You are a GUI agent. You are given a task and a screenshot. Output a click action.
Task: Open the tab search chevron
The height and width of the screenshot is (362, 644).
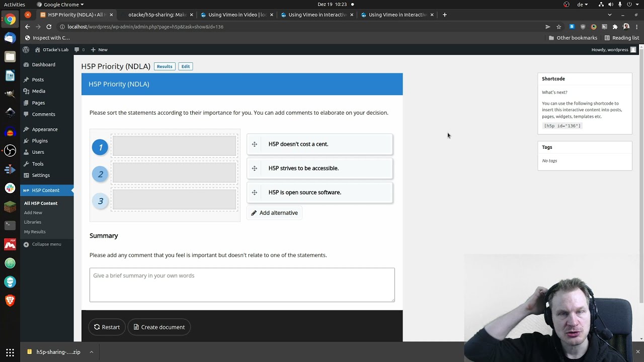(x=610, y=15)
